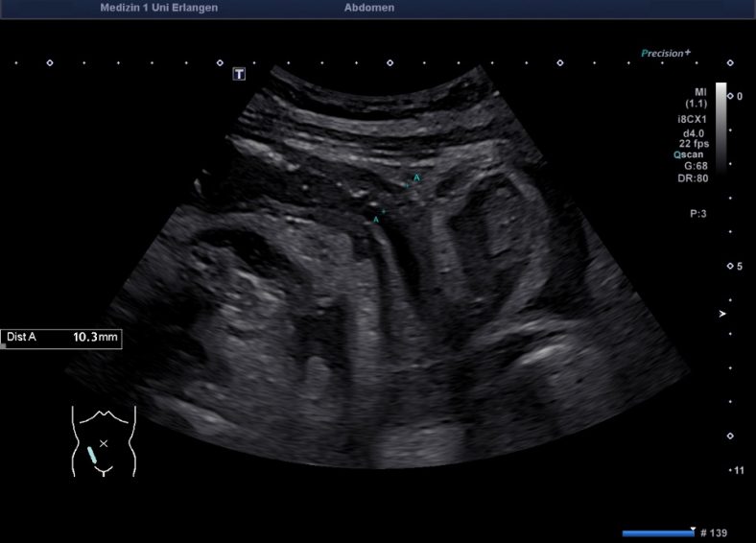Screen dimensions: 756x543
Task: Click the # 139 frame counter
Action: point(716,532)
